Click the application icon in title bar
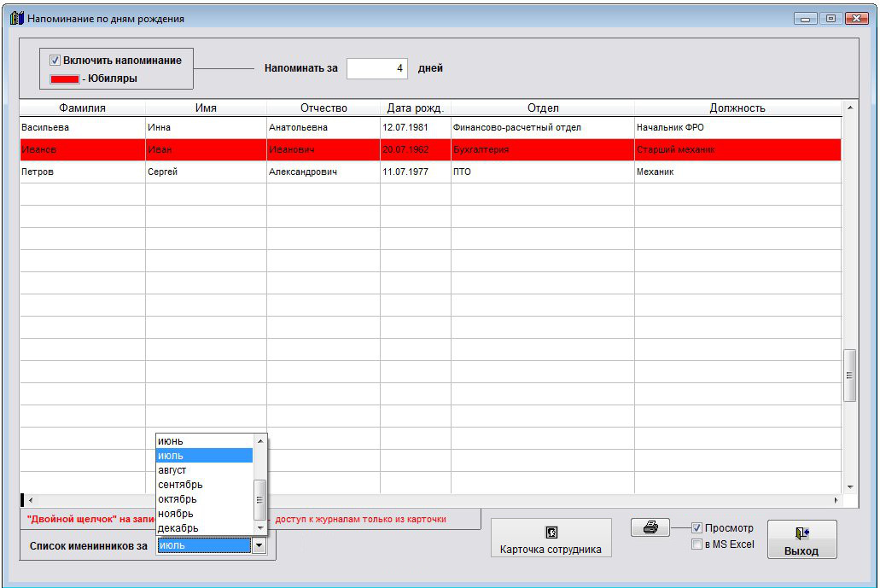 [16, 18]
